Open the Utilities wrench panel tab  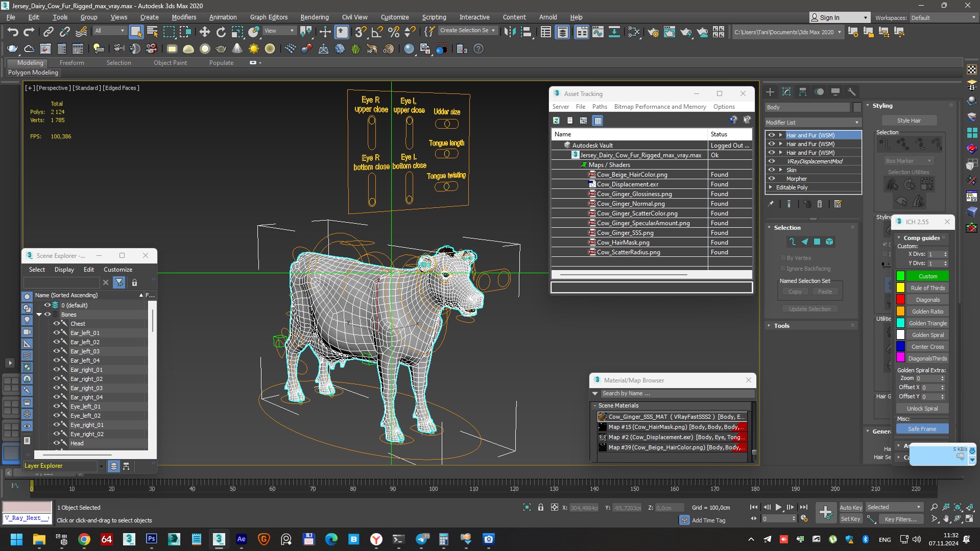pos(851,92)
